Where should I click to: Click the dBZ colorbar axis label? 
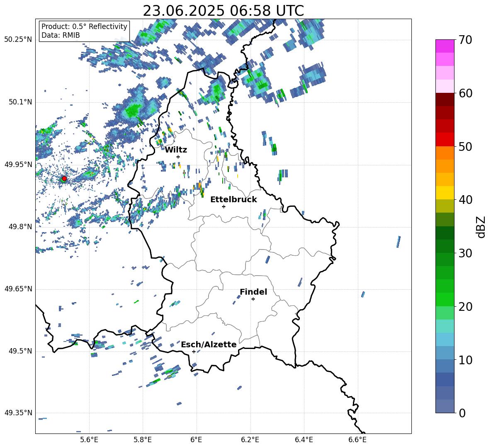coord(481,227)
